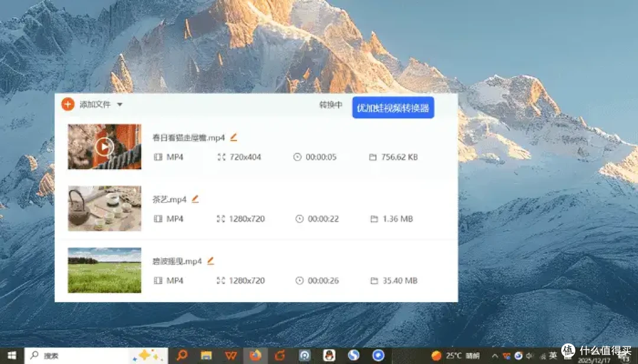Open Firefox from the taskbar
This screenshot has height=364, width=638.
(x=256, y=356)
